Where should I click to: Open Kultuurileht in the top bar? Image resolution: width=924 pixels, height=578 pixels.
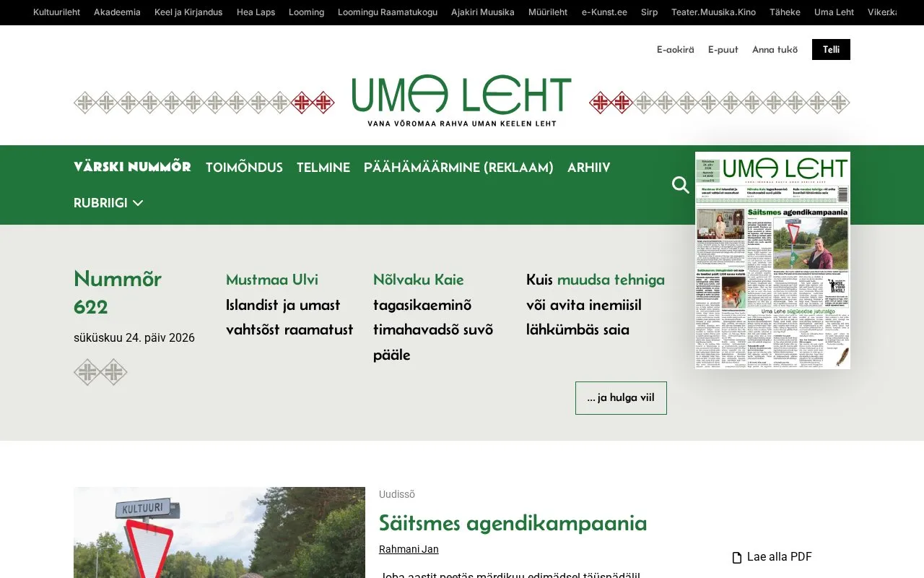[56, 12]
